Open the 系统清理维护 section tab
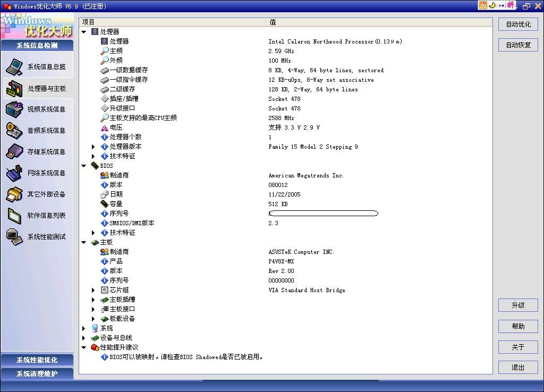The image size is (544, 392). pos(37,374)
